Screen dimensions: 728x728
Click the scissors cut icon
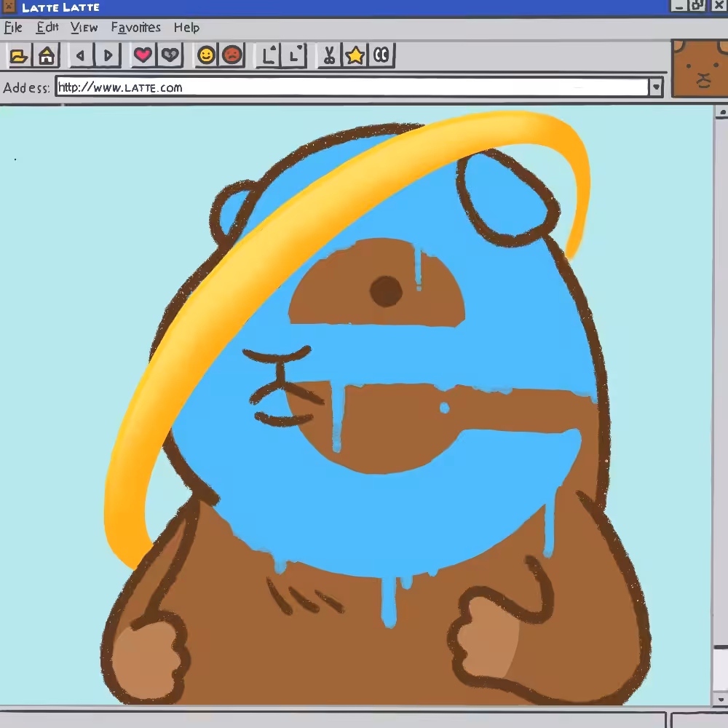[329, 56]
